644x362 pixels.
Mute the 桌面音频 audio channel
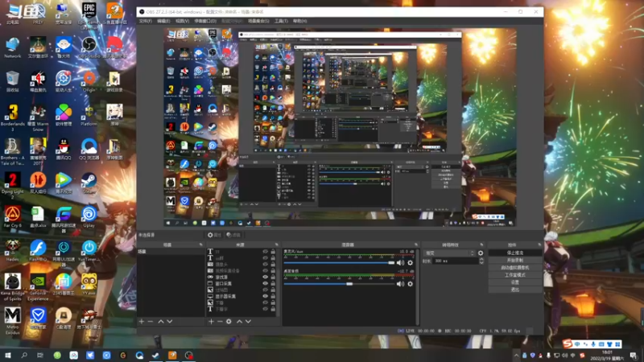[x=400, y=284]
